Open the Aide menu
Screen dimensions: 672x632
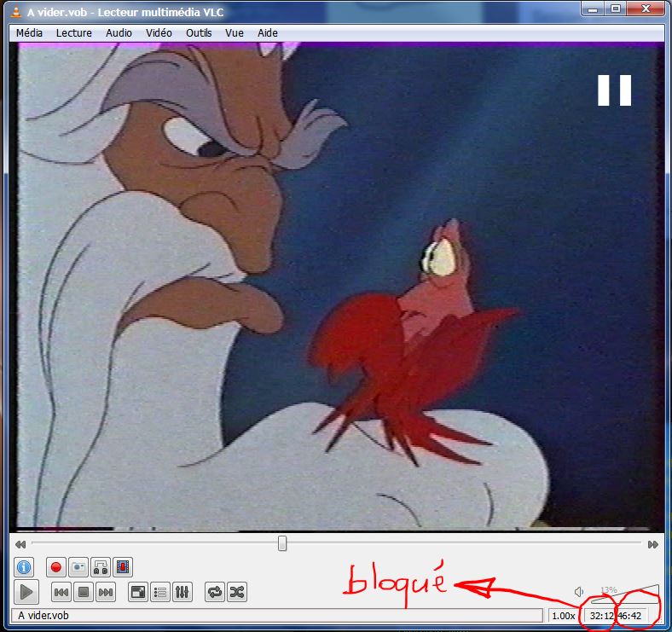pos(268,33)
